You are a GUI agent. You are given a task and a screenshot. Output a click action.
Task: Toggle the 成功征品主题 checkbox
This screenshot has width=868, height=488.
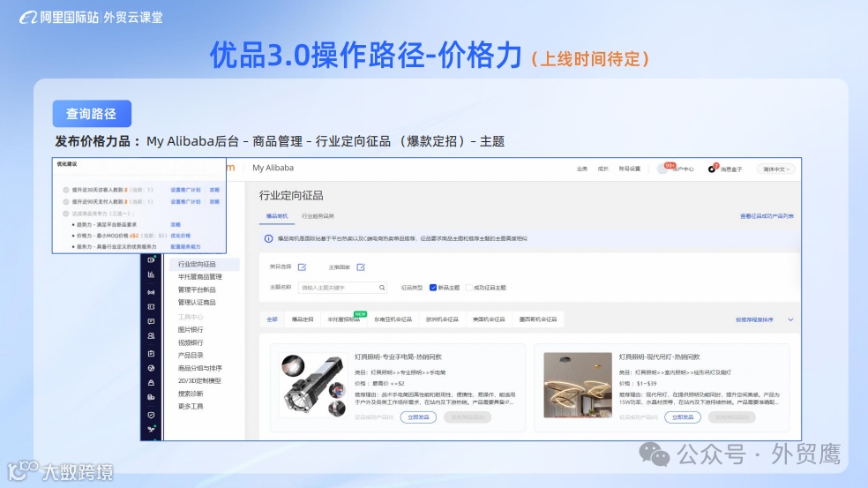pos(469,288)
